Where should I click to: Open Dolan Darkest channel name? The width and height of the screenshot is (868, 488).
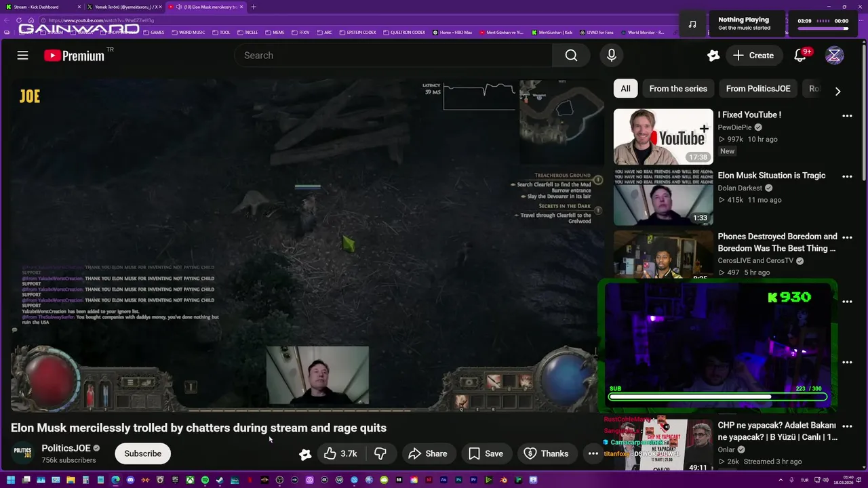coord(740,188)
